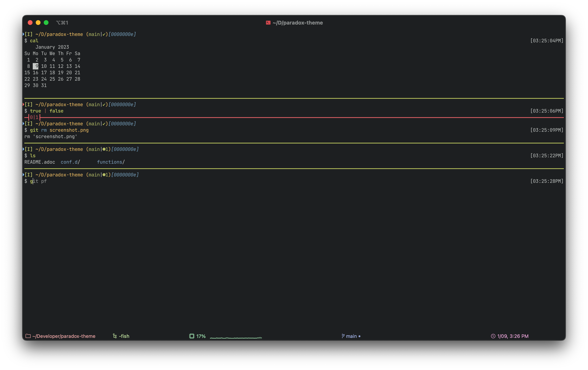Click the blue prompt mark above cal command
Image resolution: width=588 pixels, height=370 pixels.
point(23,34)
